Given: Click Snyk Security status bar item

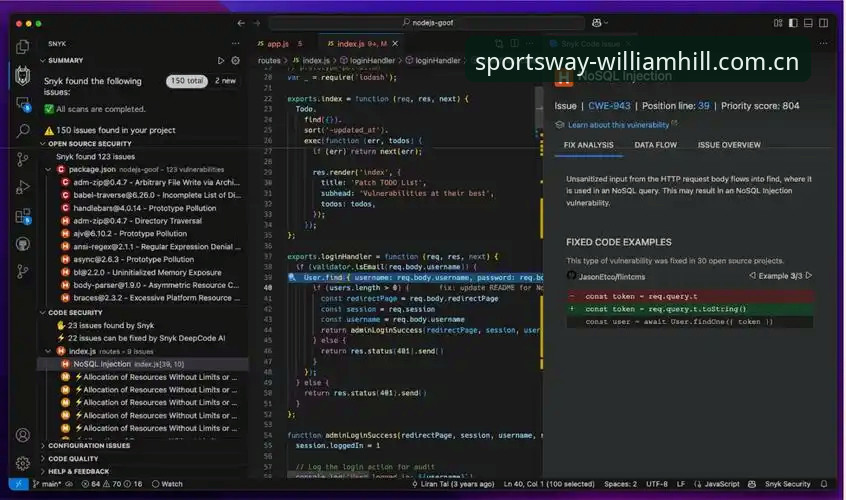Looking at the screenshot, I should click(787, 484).
